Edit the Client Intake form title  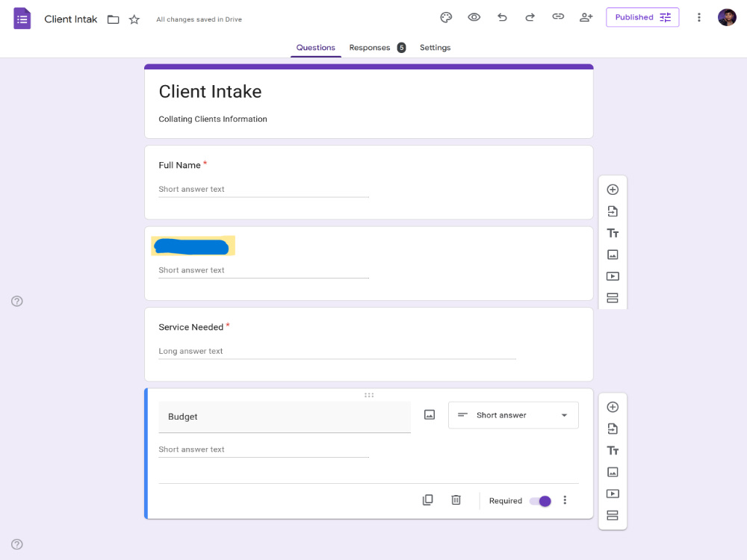point(210,91)
